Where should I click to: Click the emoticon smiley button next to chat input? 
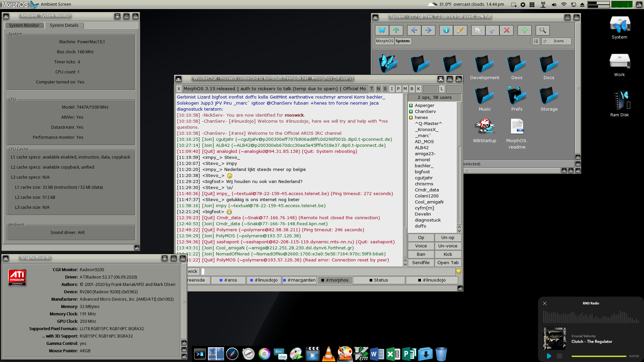click(459, 271)
